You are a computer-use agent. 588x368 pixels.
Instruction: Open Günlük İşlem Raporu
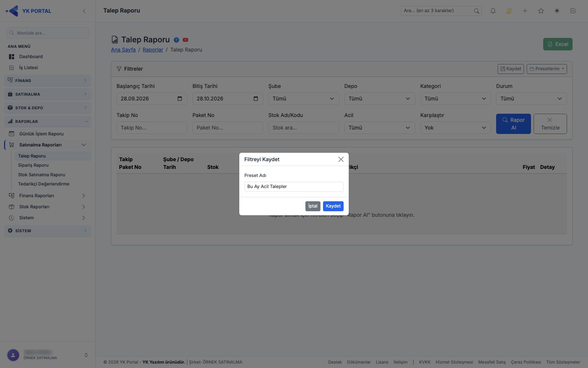tap(48, 134)
